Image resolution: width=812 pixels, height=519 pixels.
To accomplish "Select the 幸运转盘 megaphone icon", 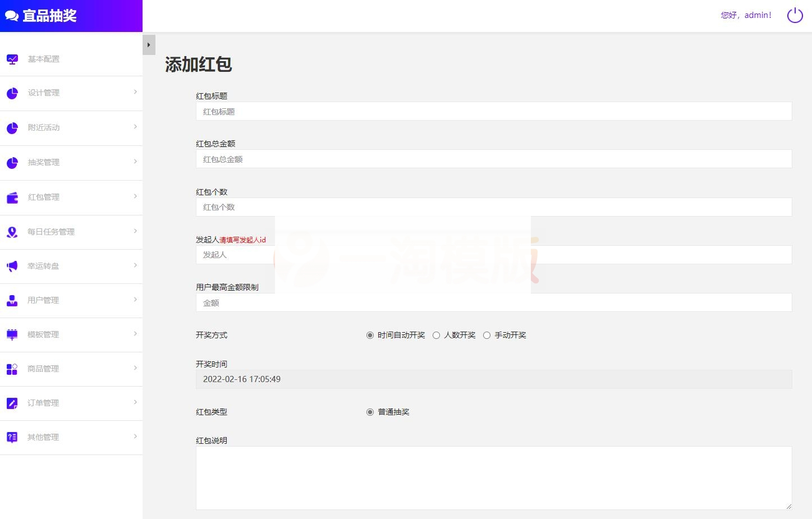I will click(12, 265).
